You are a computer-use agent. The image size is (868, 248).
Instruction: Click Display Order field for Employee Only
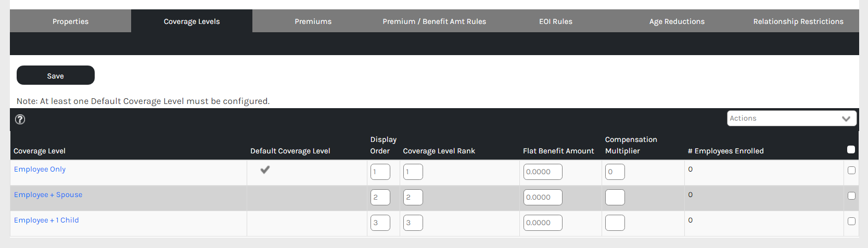(380, 172)
